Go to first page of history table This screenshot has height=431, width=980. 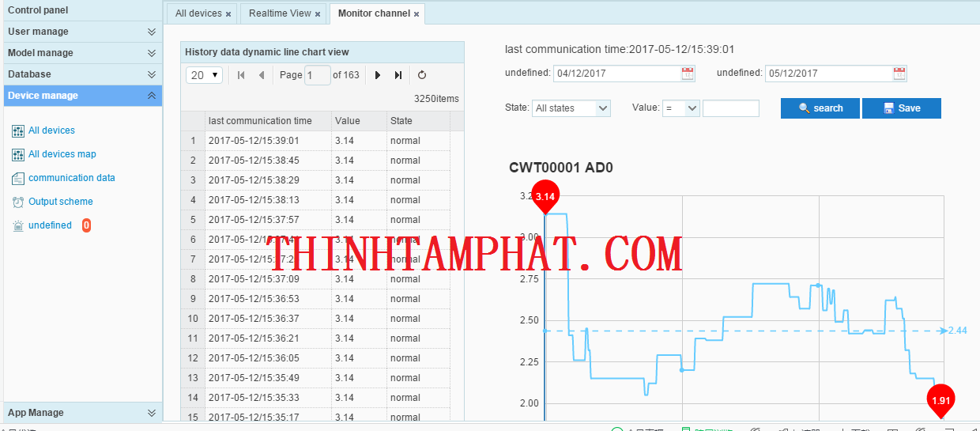(x=241, y=75)
